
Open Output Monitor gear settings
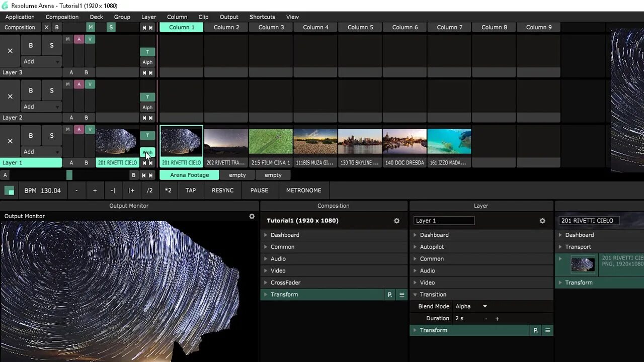(x=252, y=216)
